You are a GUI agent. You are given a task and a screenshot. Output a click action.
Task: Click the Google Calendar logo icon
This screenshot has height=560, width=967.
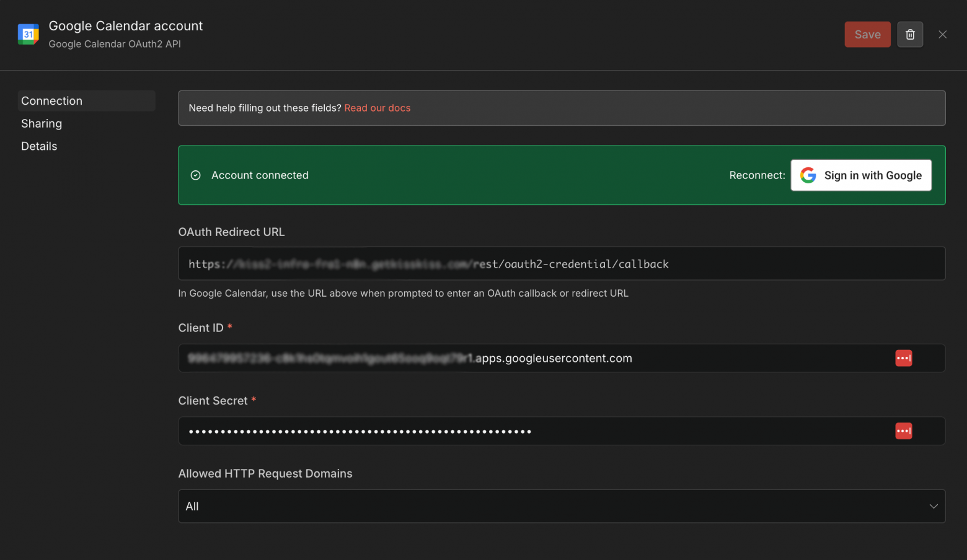point(29,34)
